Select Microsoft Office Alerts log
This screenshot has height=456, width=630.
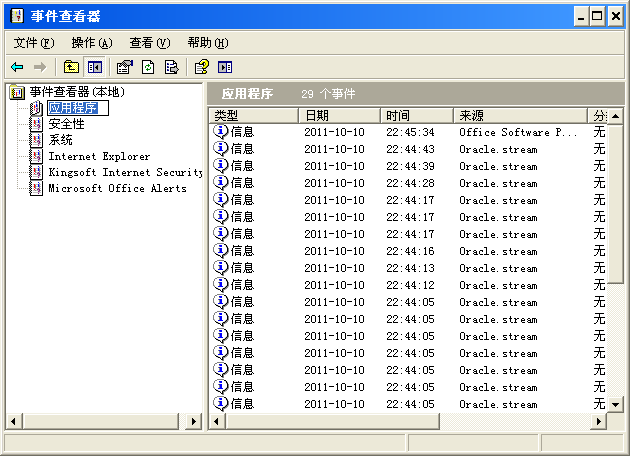click(116, 188)
